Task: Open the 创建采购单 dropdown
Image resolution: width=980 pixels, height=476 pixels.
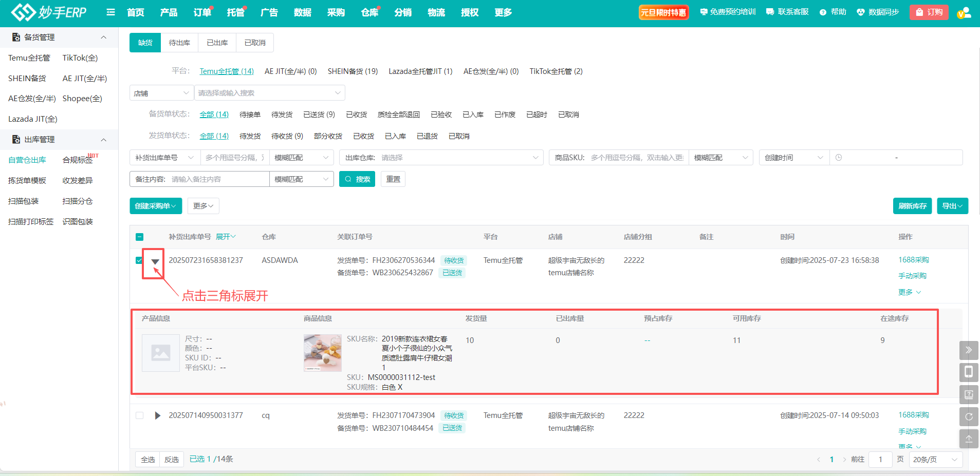Action: coord(156,206)
